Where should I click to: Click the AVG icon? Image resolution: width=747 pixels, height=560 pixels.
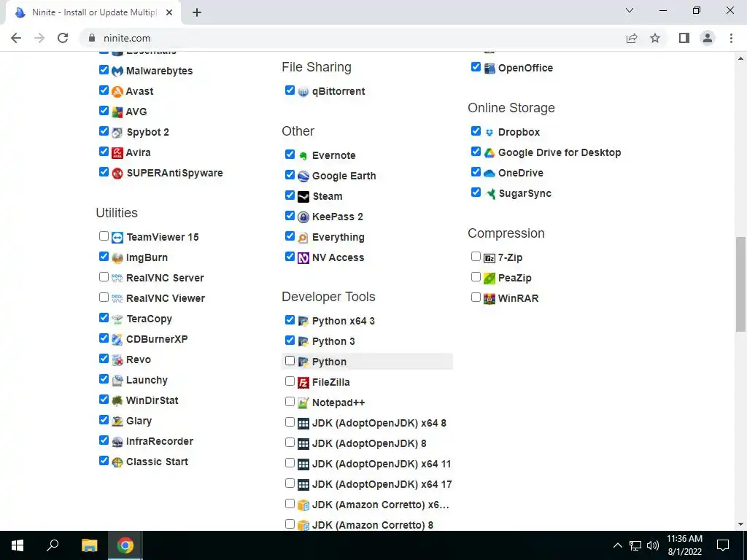pos(117,112)
